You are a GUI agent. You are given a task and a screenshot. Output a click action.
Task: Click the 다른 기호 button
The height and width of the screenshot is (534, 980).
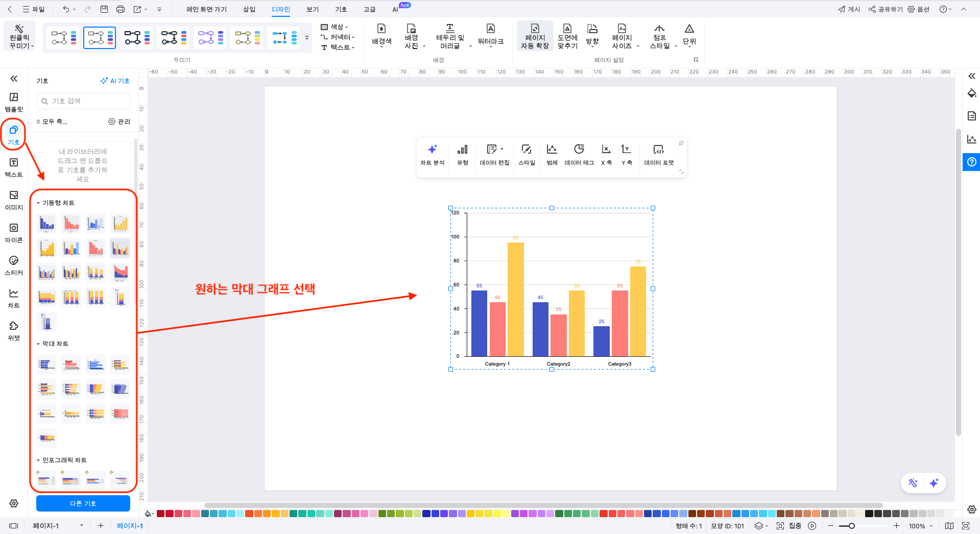[83, 503]
